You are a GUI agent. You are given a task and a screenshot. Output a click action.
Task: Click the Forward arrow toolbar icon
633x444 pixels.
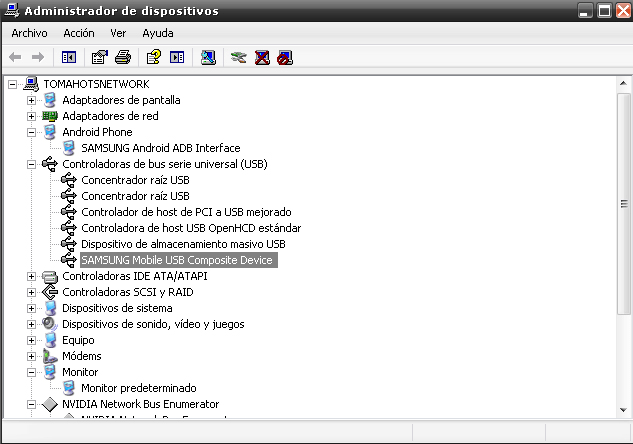coord(38,57)
